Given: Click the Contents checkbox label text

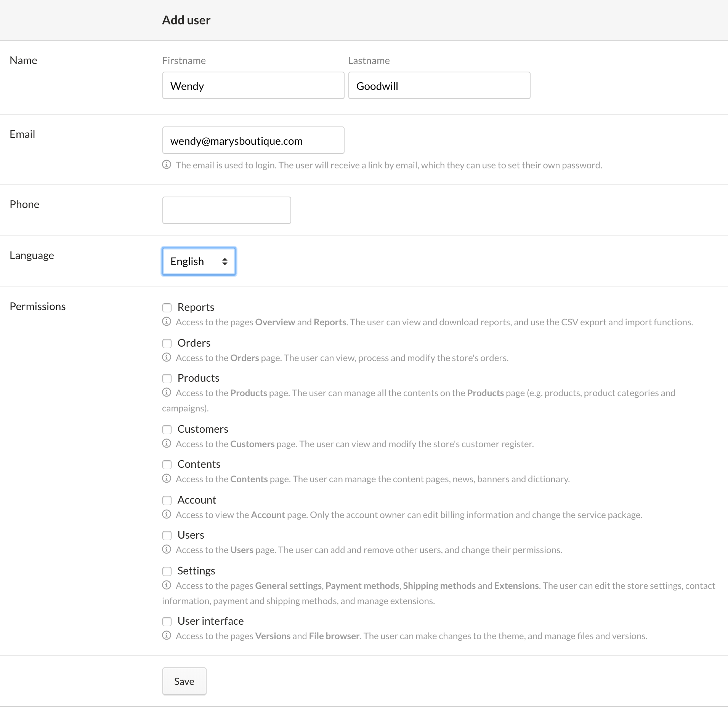Looking at the screenshot, I should pyautogui.click(x=199, y=464).
